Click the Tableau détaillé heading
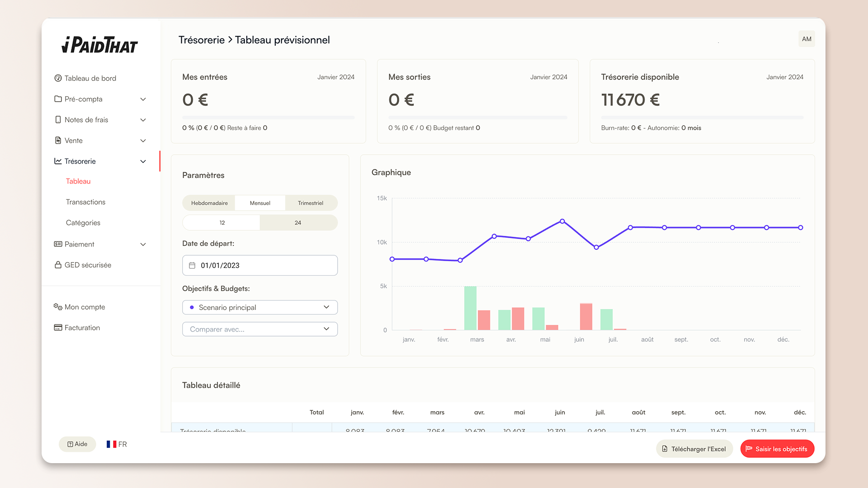Image resolution: width=868 pixels, height=488 pixels. [211, 385]
